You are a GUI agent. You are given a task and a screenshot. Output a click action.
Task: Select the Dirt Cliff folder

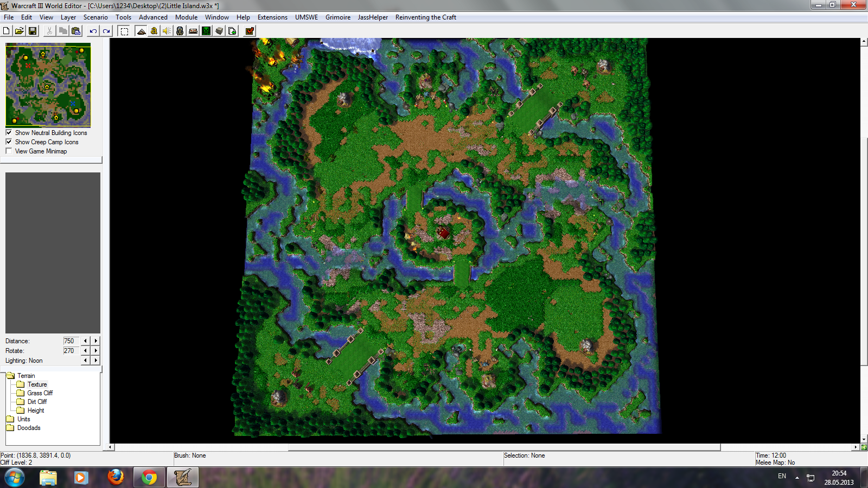coord(37,402)
